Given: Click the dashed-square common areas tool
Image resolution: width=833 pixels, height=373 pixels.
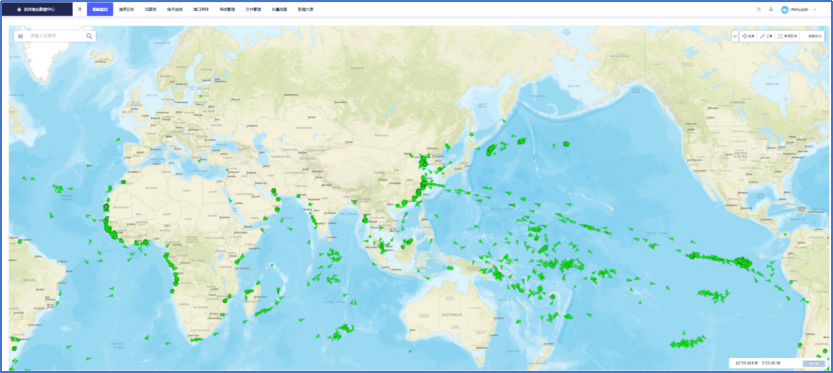Looking at the screenshot, I should tap(788, 36).
